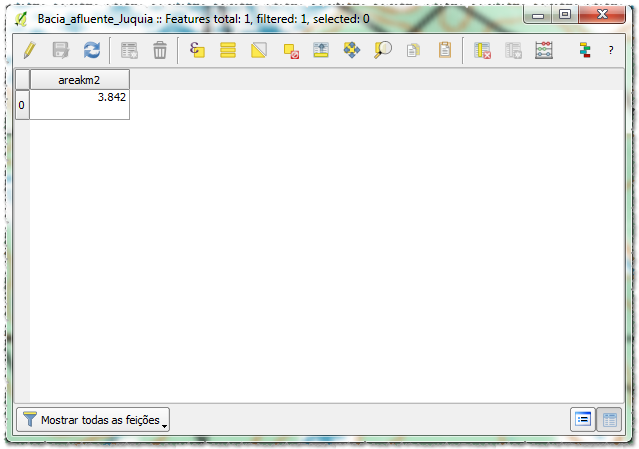This screenshot has width=639, height=449.
Task: Click the Delete selected features trash icon
Action: (x=160, y=50)
